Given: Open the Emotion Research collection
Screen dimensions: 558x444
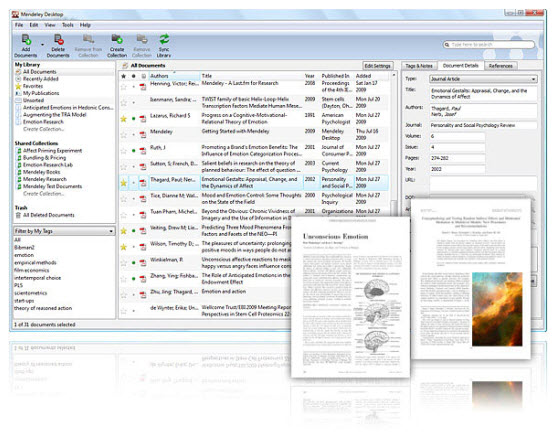Looking at the screenshot, I should [43, 122].
